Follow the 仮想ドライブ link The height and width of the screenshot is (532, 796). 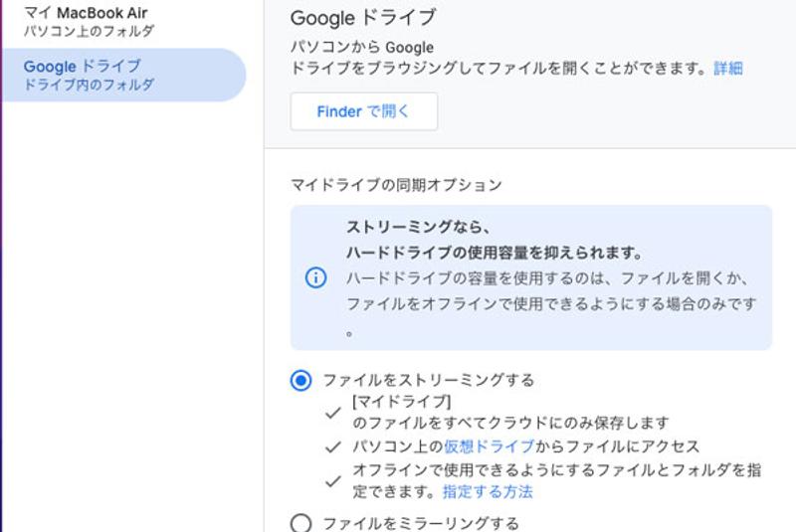click(x=489, y=446)
